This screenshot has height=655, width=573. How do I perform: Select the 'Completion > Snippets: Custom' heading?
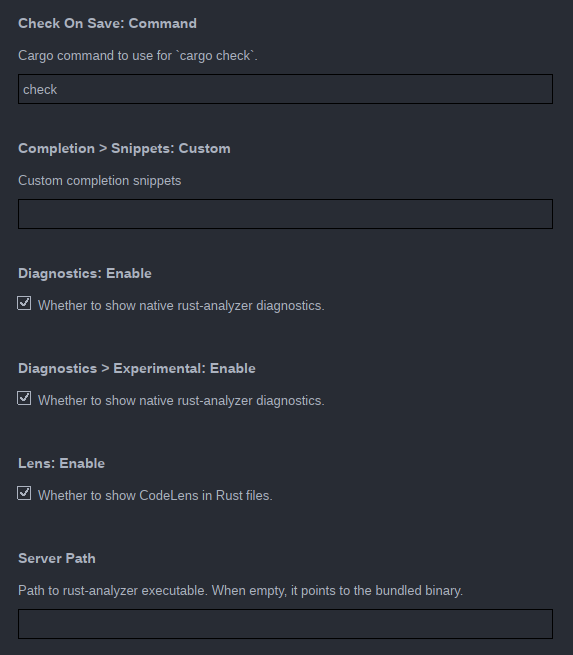[x=124, y=149]
